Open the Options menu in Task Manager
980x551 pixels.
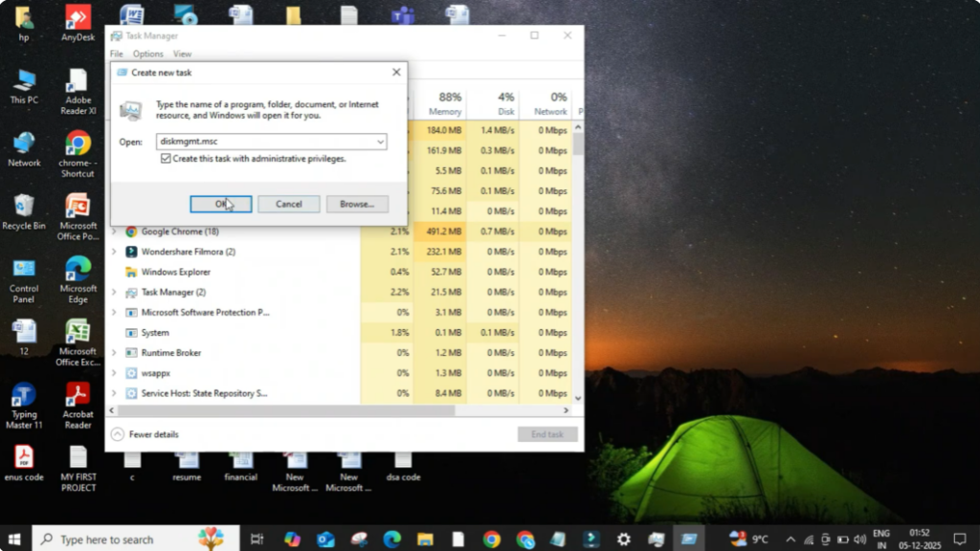coord(148,55)
